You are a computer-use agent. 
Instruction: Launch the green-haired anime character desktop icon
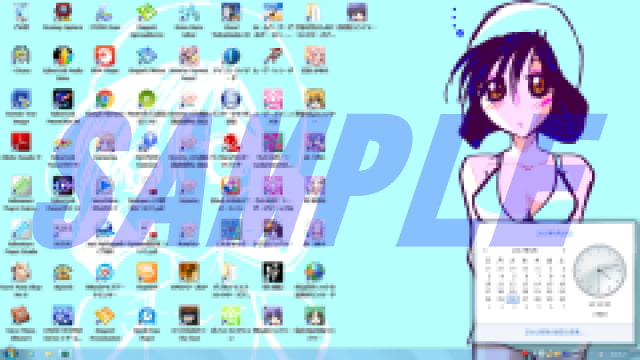click(315, 316)
